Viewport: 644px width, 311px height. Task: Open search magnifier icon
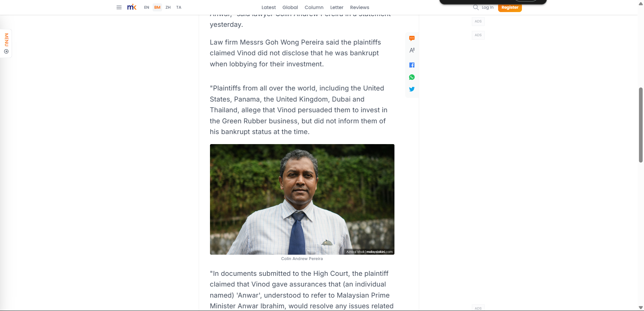476,7
